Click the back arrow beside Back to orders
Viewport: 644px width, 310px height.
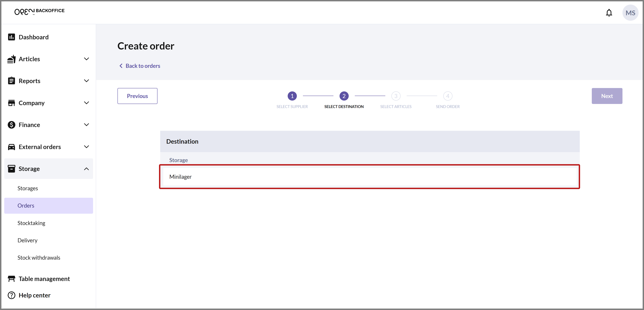pos(121,66)
